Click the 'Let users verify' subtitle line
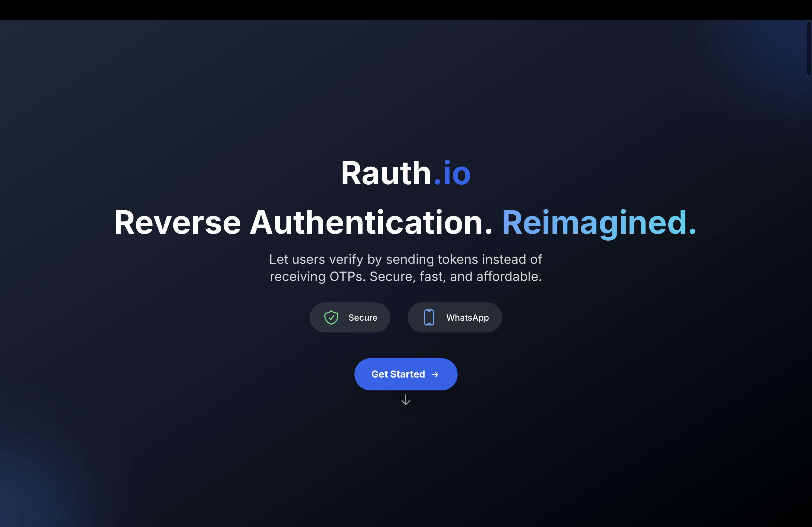The image size is (812, 527). point(406,259)
